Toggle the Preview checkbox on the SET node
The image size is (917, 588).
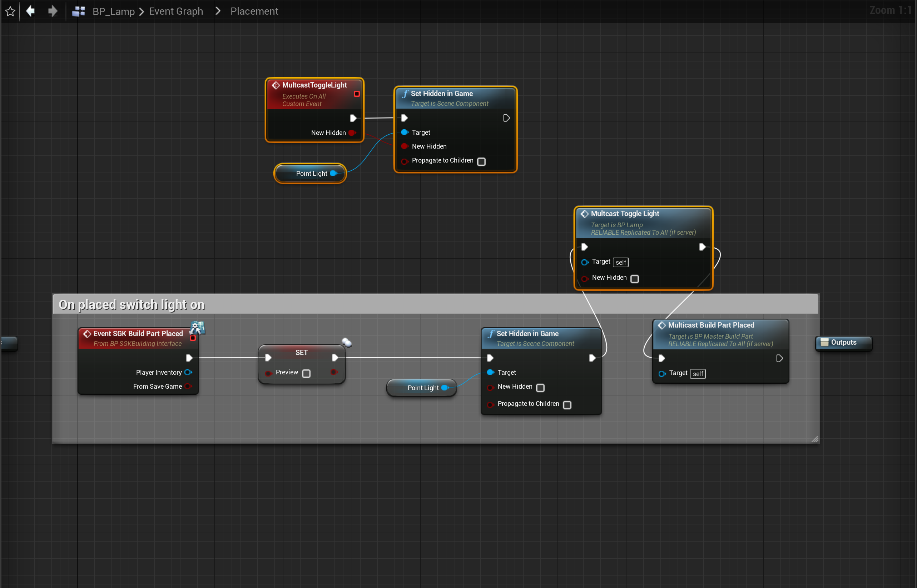pyautogui.click(x=306, y=373)
